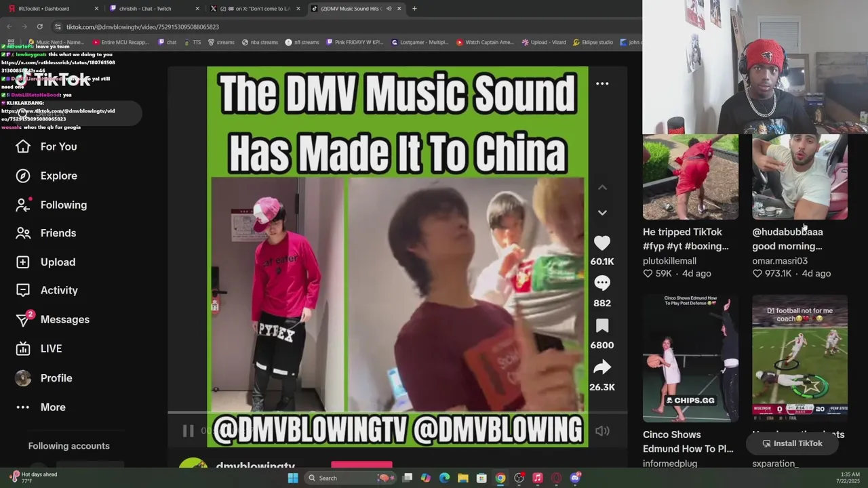
Task: Go to the next video with down chevron
Action: coord(602,212)
